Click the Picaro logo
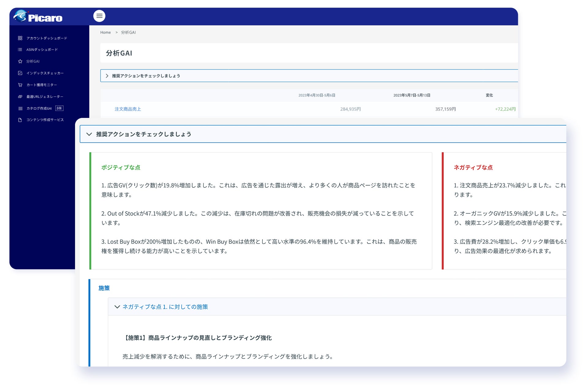Image resolution: width=588 pixels, height=392 pixels. pos(38,17)
